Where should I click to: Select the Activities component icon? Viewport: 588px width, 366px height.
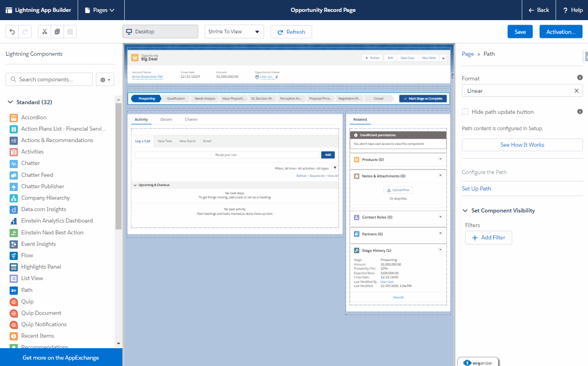click(13, 152)
